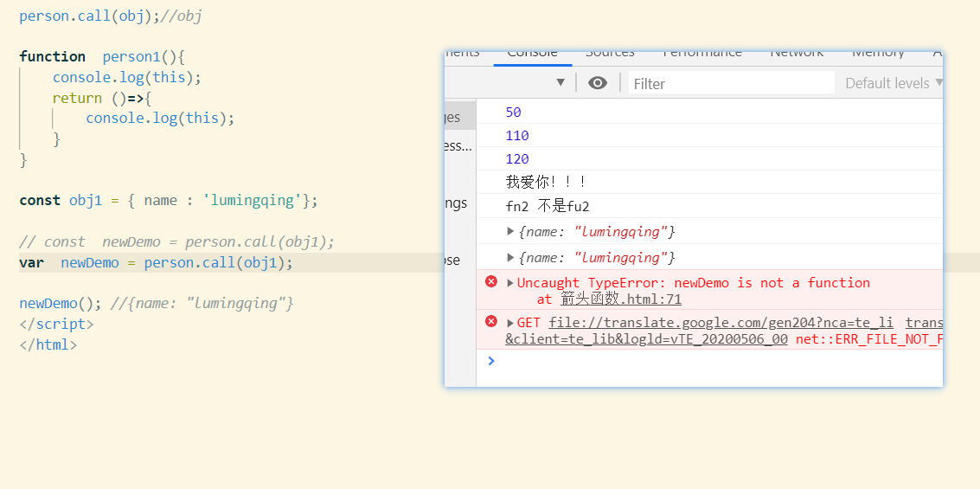The height and width of the screenshot is (489, 980).
Task: Click the console prompt chevron
Action: click(491, 361)
